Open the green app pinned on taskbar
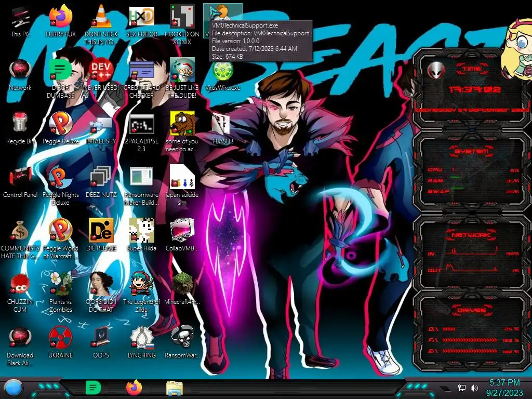 [x=94, y=388]
